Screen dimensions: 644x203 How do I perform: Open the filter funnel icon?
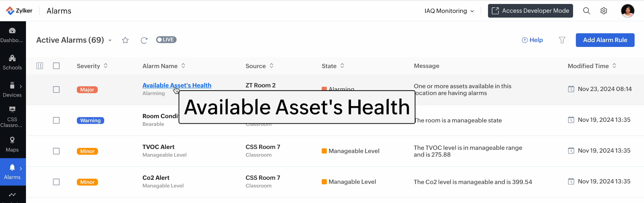point(562,40)
